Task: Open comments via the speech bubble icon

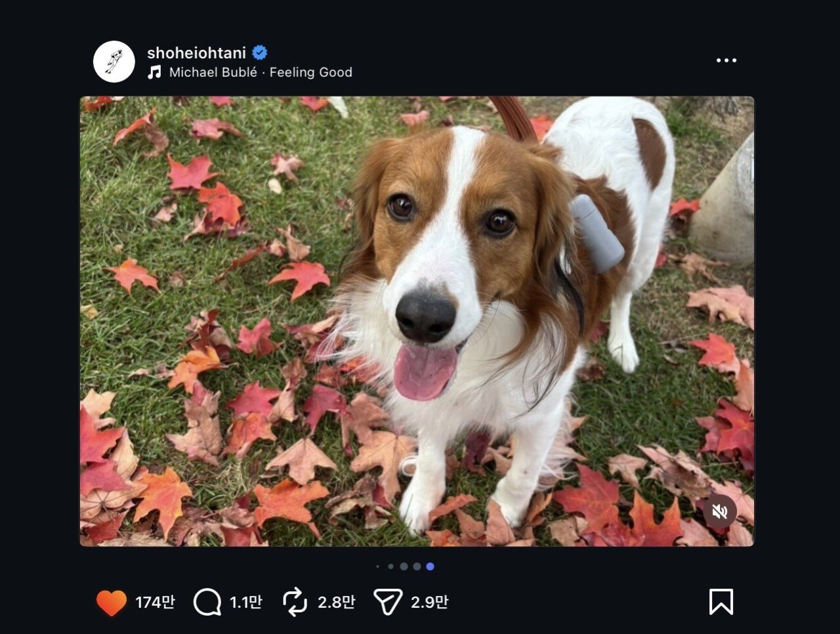Action: pos(207,602)
